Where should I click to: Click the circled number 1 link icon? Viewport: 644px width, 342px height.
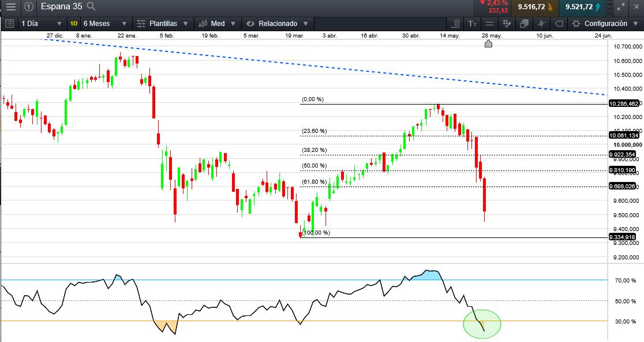29,6
